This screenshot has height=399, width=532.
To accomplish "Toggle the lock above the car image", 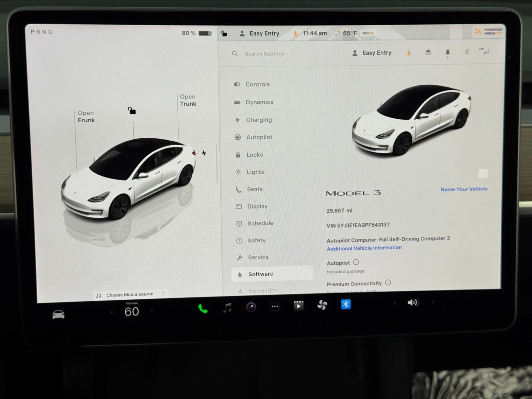I will coord(132,110).
